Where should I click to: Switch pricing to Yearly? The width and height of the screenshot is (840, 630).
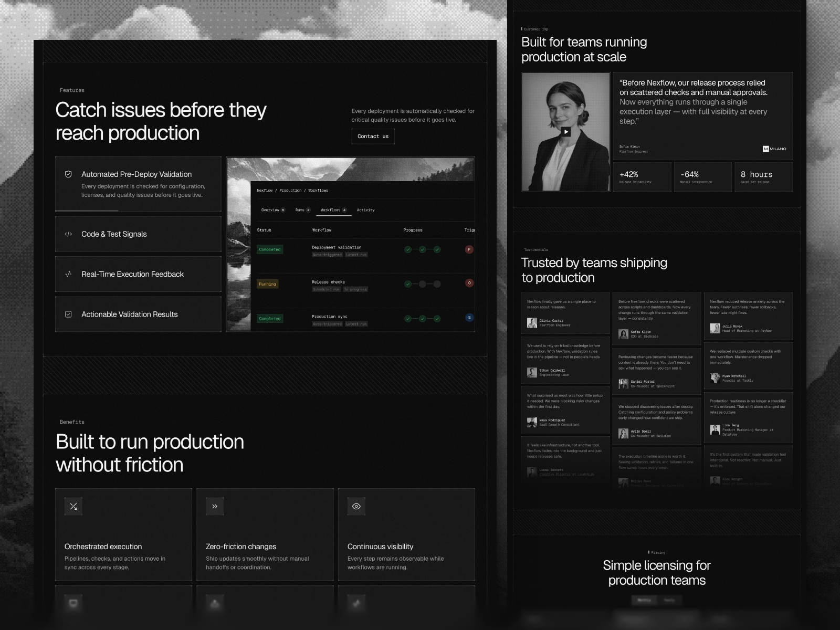tap(669, 600)
